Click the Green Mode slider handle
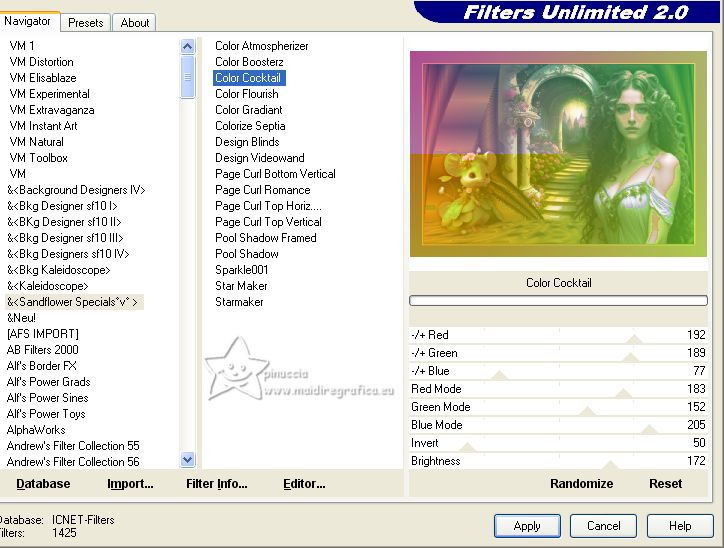This screenshot has width=724, height=548. pyautogui.click(x=587, y=411)
